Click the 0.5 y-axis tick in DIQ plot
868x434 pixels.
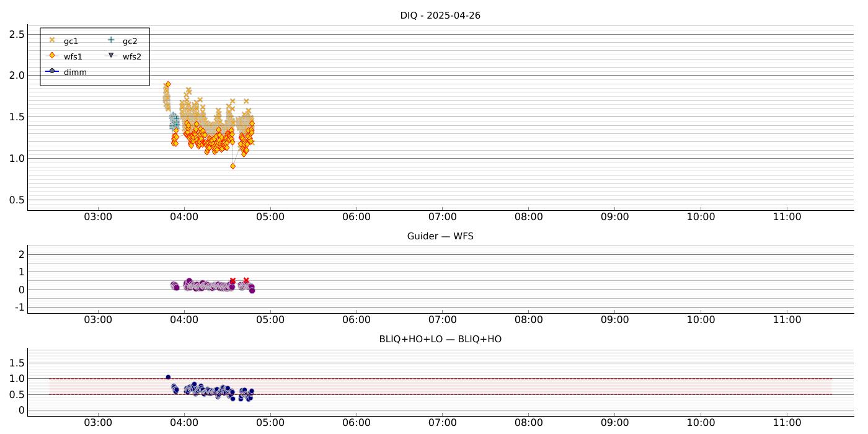[x=17, y=200]
